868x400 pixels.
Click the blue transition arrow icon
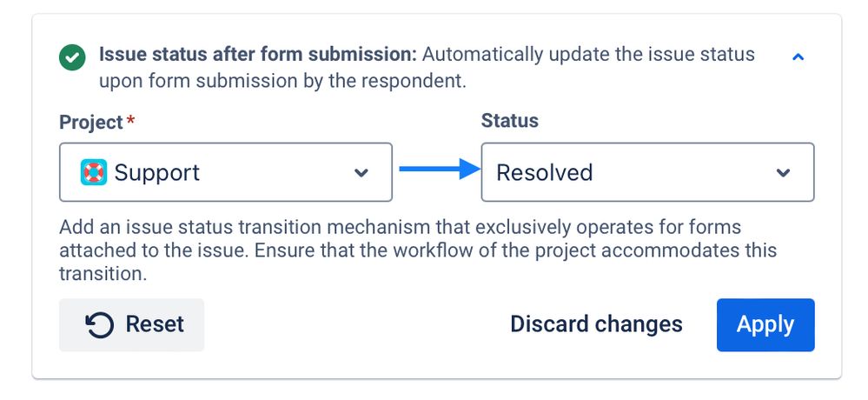coord(440,169)
